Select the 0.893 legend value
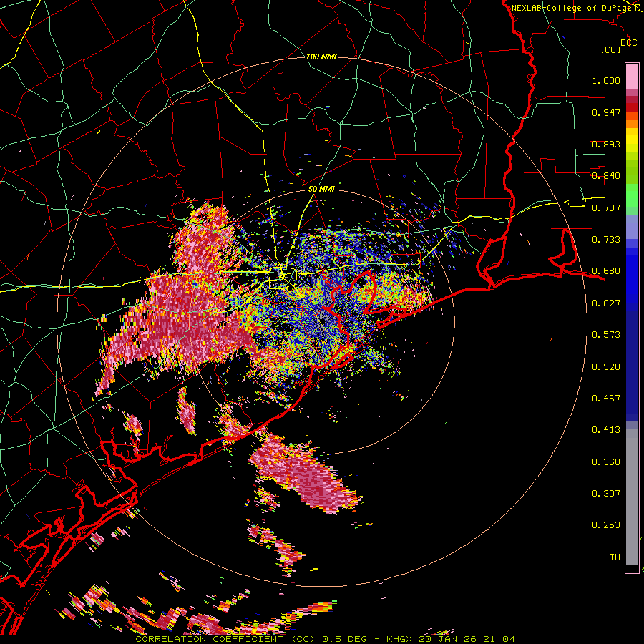 pos(606,144)
